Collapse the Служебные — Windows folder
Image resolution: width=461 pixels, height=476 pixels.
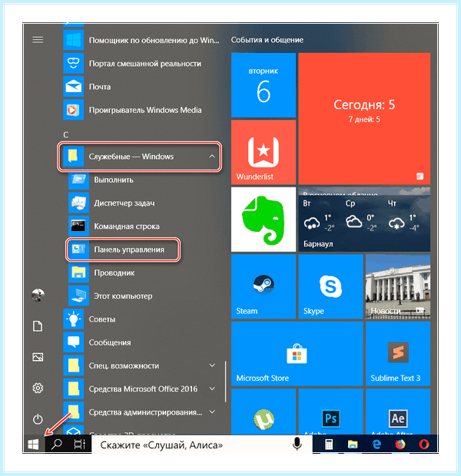[140, 157]
